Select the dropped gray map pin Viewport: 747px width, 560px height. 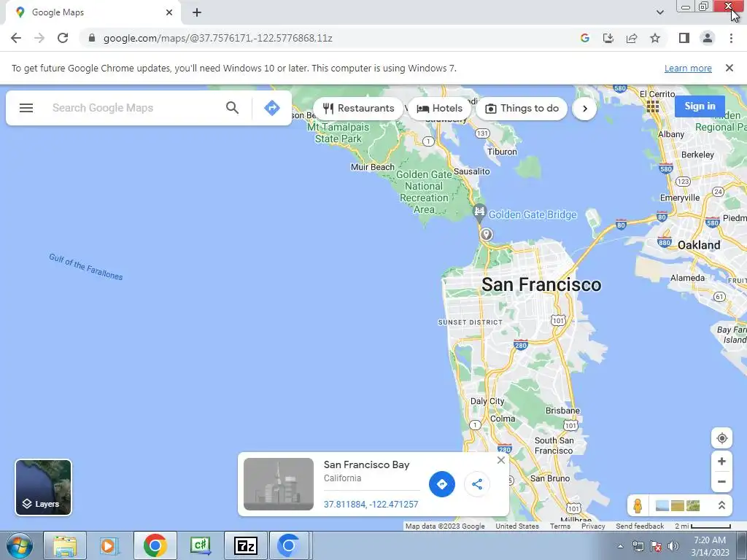coord(486,234)
